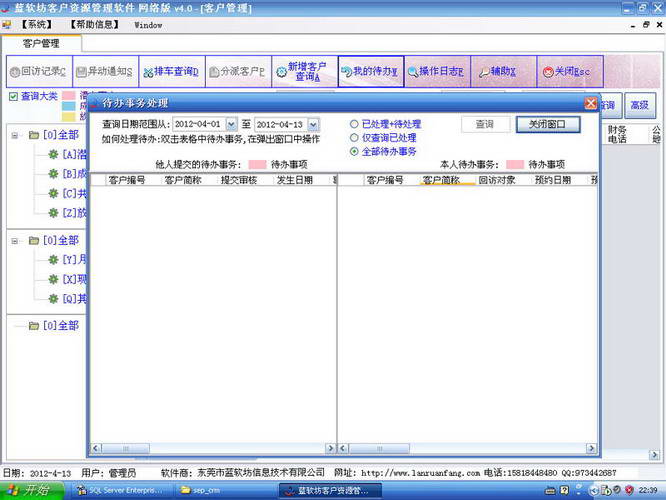666x500 pixels.
Task: Switch to the 客户管理 tab
Action: pyautogui.click(x=41, y=43)
